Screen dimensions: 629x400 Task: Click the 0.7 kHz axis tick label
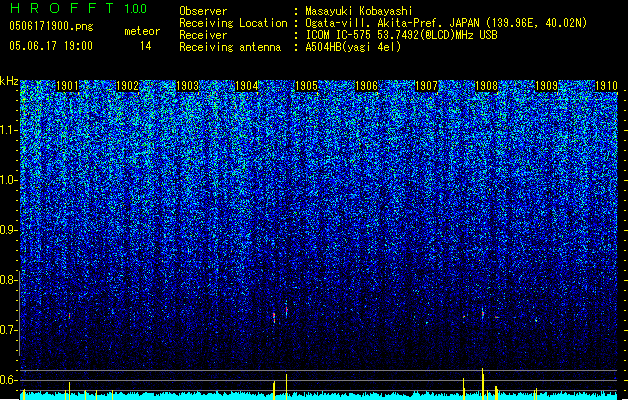[x=9, y=330]
